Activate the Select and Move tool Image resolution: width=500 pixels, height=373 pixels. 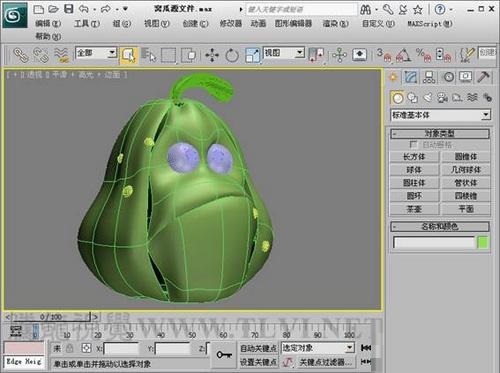[212, 55]
